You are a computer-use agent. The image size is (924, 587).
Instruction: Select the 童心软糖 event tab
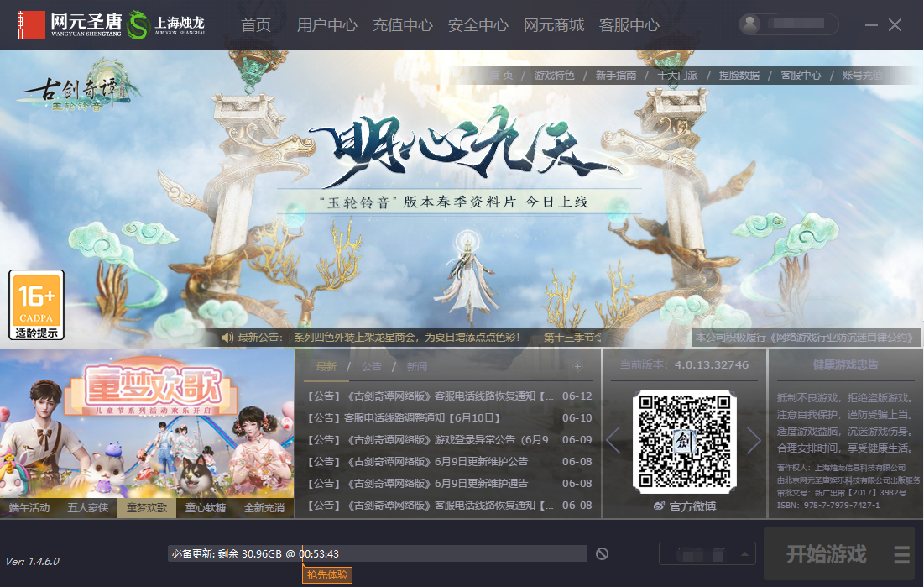pyautogui.click(x=205, y=507)
